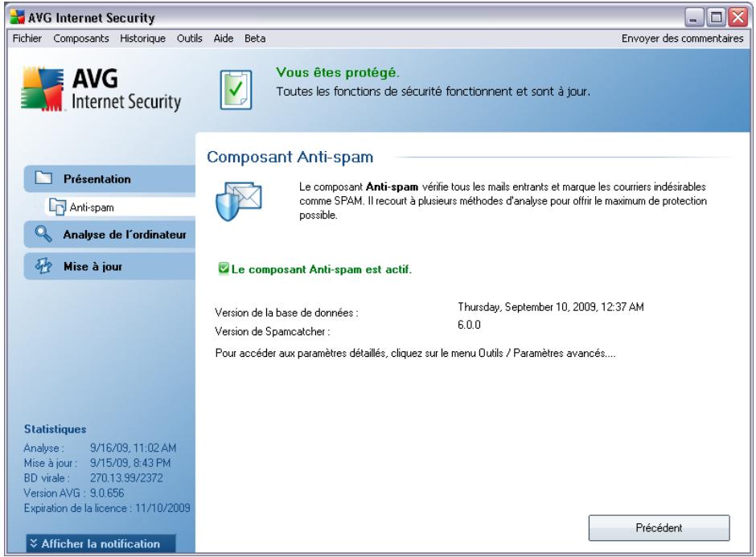Open the Fichier menu
The height and width of the screenshot is (557, 756).
[x=27, y=39]
